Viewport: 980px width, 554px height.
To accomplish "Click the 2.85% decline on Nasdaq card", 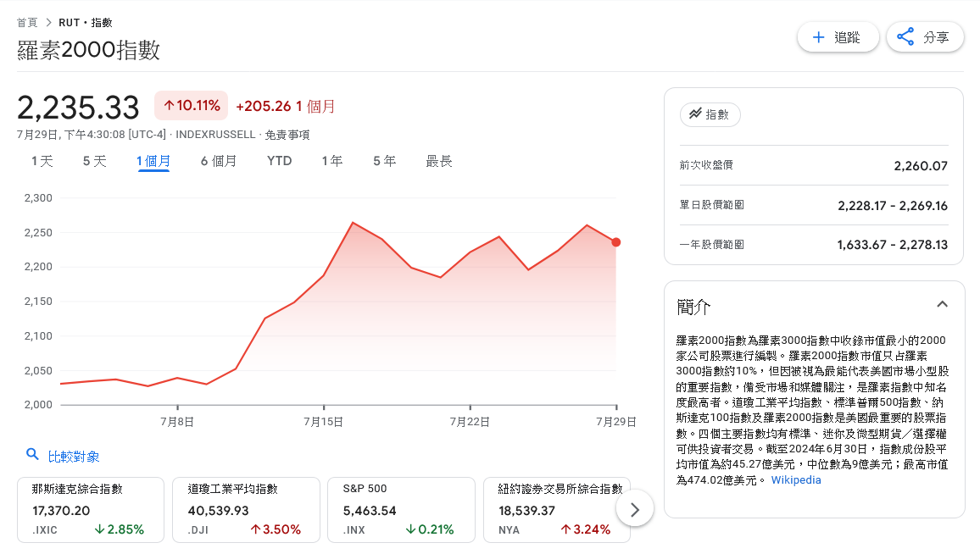I will click(120, 529).
